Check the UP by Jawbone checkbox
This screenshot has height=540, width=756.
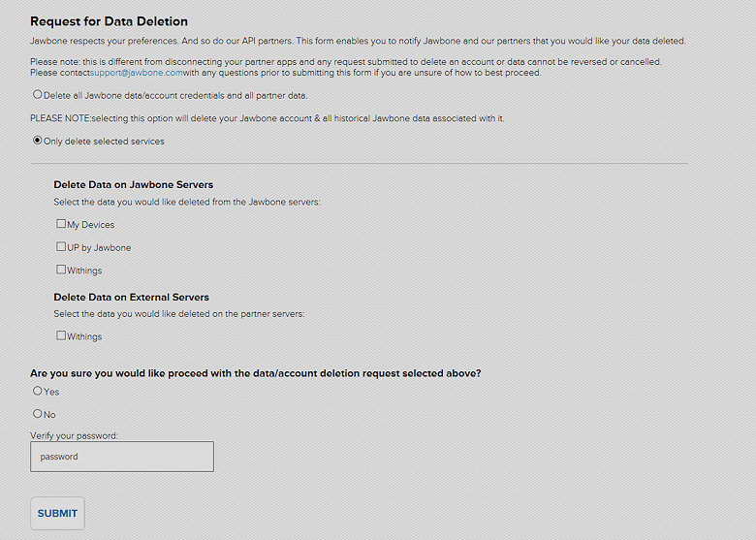coord(61,247)
